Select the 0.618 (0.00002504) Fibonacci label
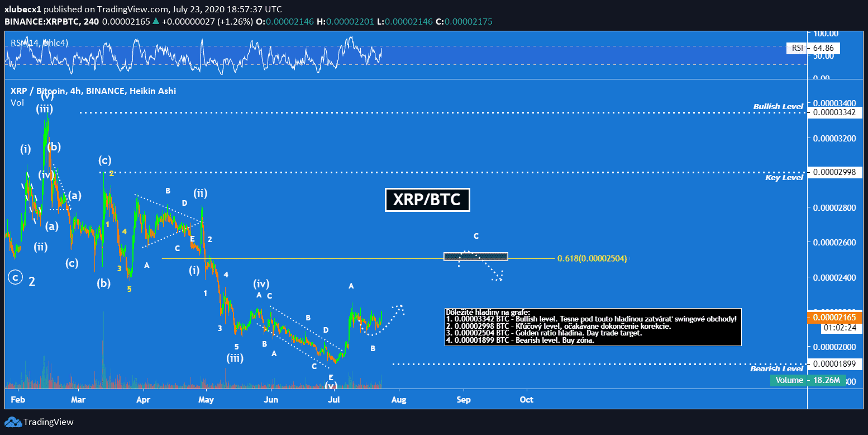 pyautogui.click(x=592, y=259)
